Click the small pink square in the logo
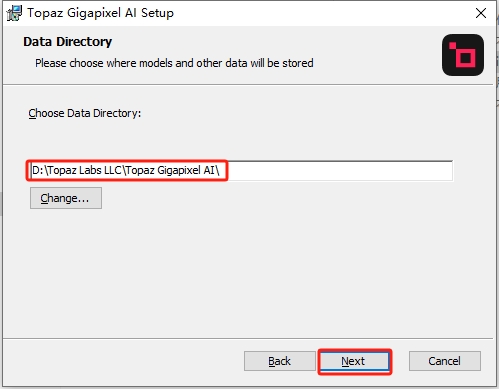Screen dimensions: 499x389 click(x=452, y=46)
